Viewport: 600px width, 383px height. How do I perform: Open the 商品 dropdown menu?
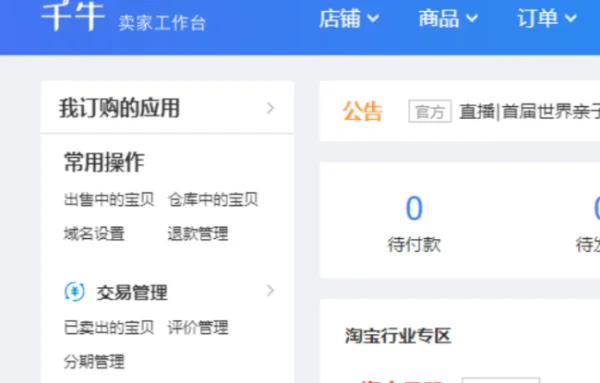pos(448,18)
